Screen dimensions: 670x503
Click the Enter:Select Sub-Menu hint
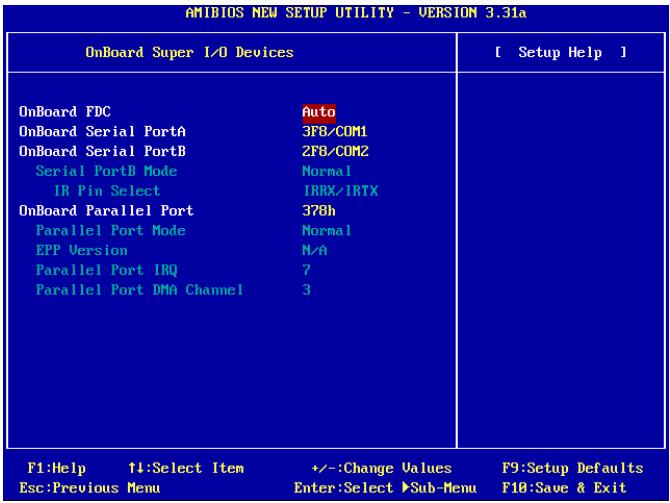point(385,488)
